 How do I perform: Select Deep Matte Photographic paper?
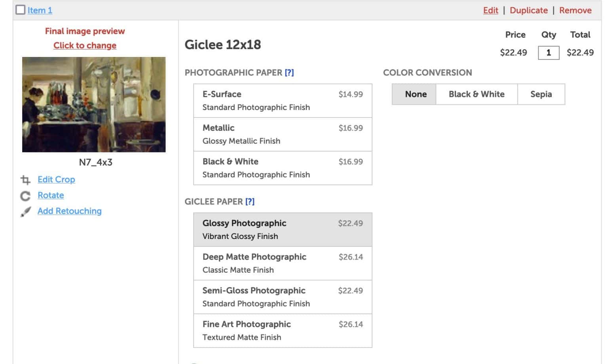click(282, 263)
